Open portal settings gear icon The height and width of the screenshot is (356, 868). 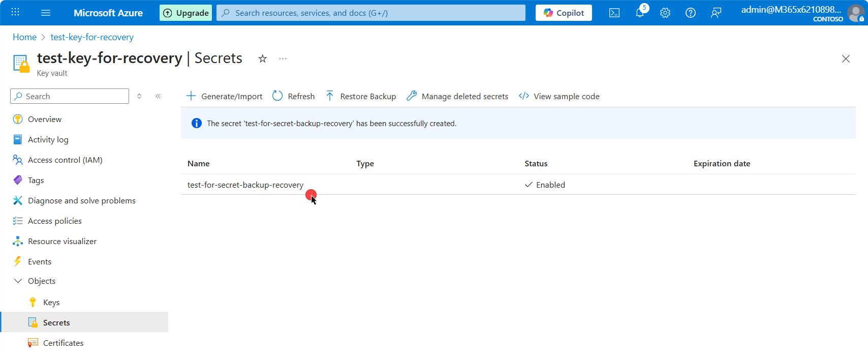coord(665,13)
